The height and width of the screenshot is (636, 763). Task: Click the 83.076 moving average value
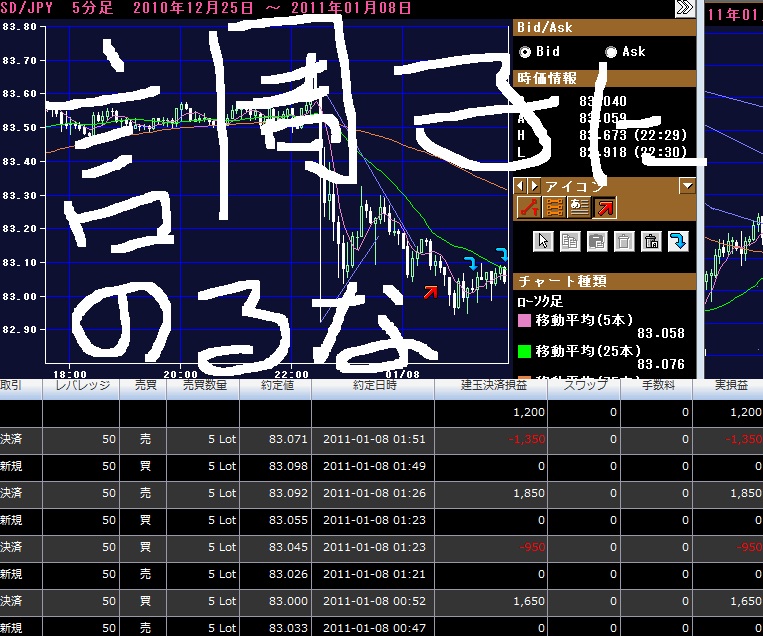[661, 364]
